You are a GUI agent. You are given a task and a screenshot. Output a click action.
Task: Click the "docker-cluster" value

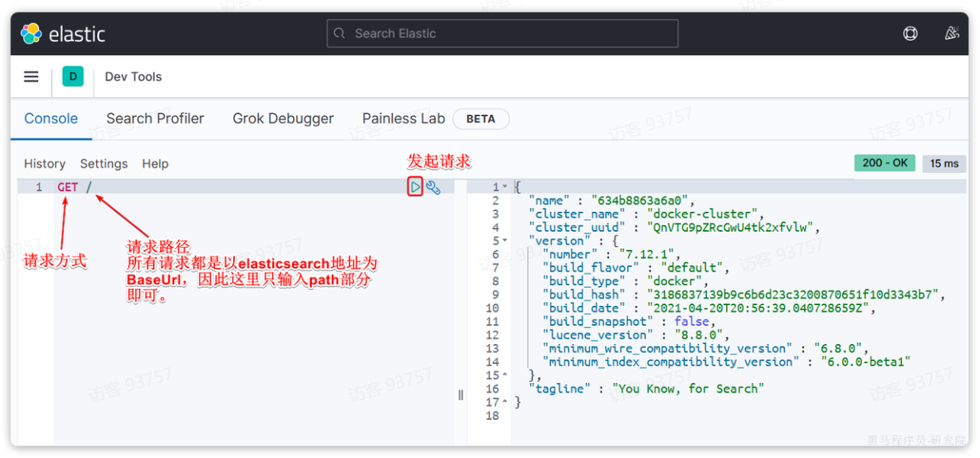(704, 213)
